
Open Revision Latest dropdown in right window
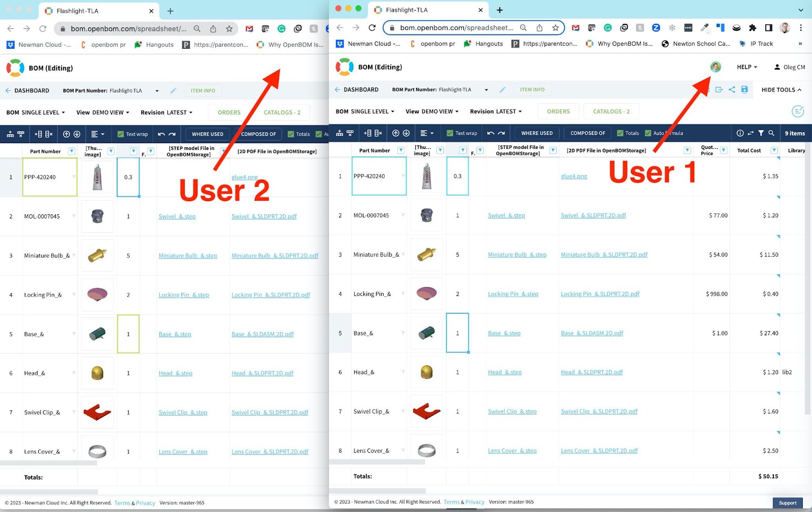click(496, 111)
